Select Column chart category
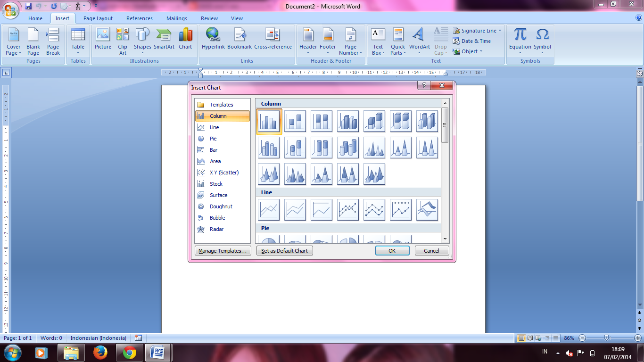The image size is (644, 362). (x=222, y=116)
